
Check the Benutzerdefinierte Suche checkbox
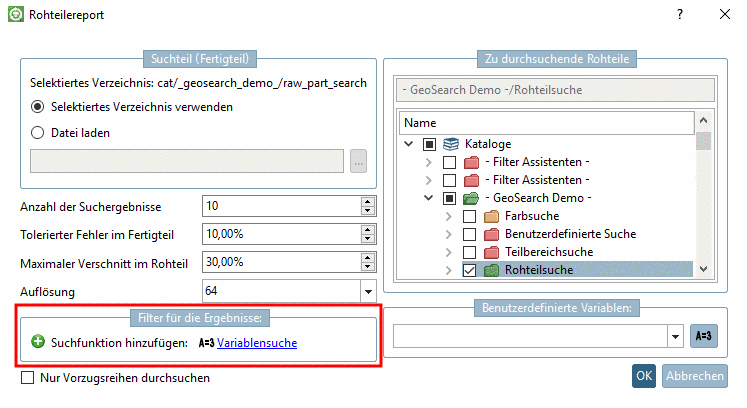tap(469, 235)
